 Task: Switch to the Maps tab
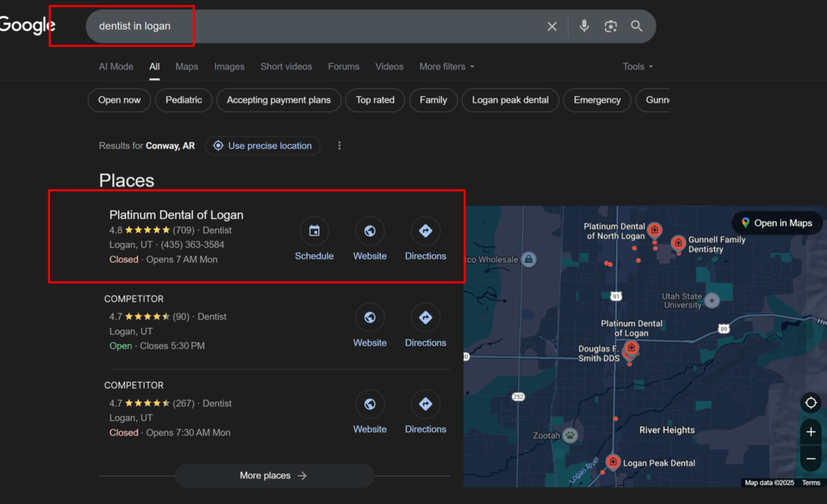187,66
